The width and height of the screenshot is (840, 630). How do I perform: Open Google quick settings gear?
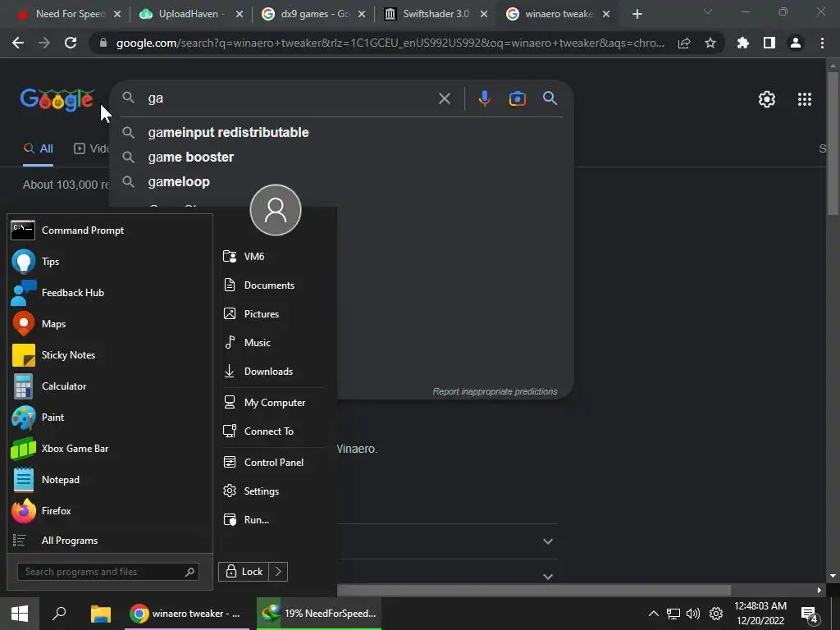click(767, 99)
